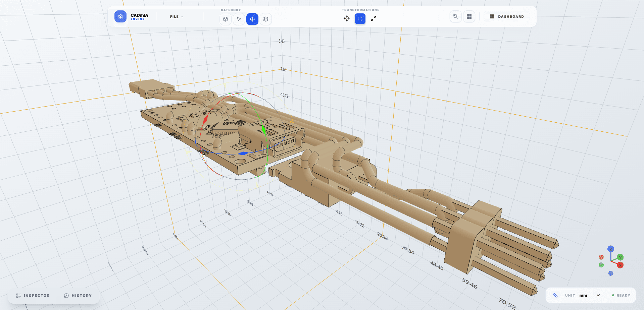Click the 3.40 vertical axis label
This screenshot has height=310, width=644.
coord(281,41)
